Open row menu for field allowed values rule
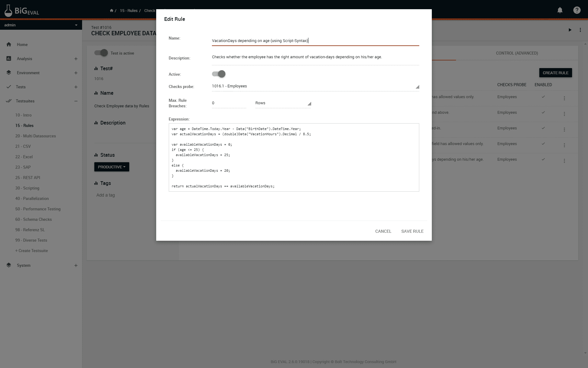The width and height of the screenshot is (588, 368). [x=564, y=145]
